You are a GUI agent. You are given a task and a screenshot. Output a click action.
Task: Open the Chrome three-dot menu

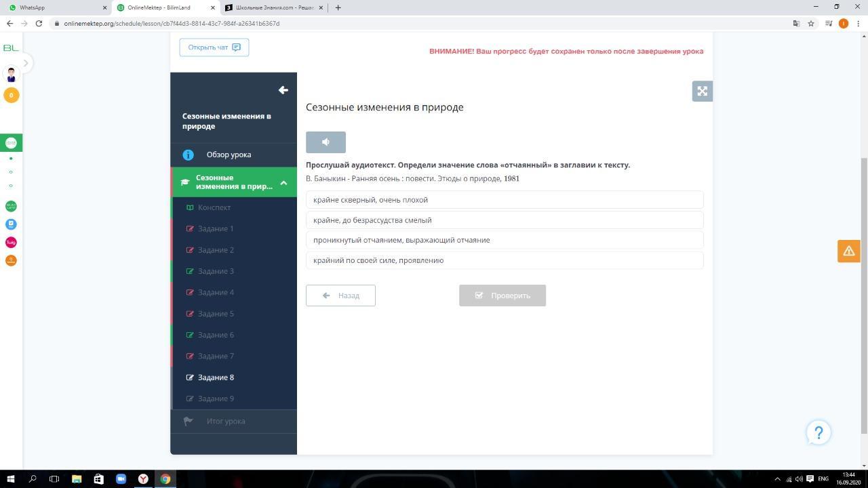tap(859, 23)
